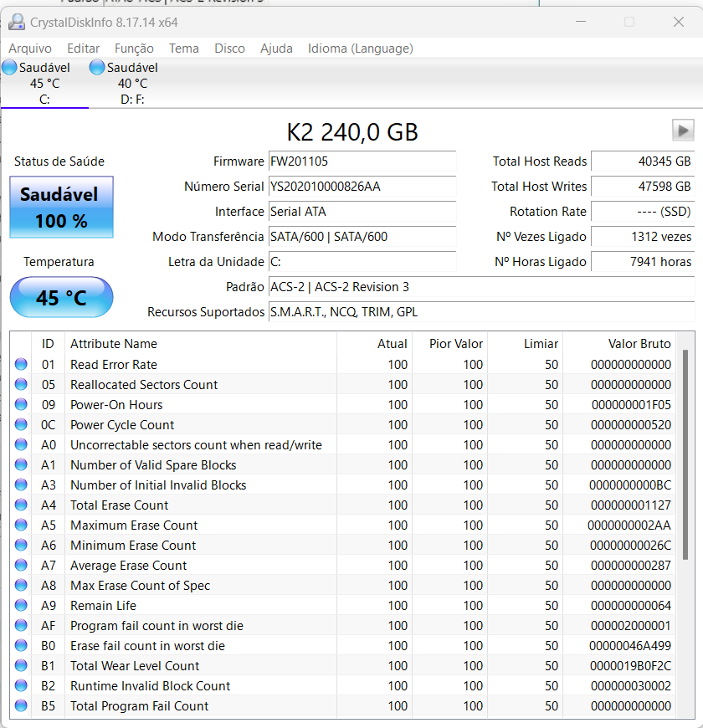Click the raw value 000000001F05
This screenshot has height=728, width=703.
[631, 405]
